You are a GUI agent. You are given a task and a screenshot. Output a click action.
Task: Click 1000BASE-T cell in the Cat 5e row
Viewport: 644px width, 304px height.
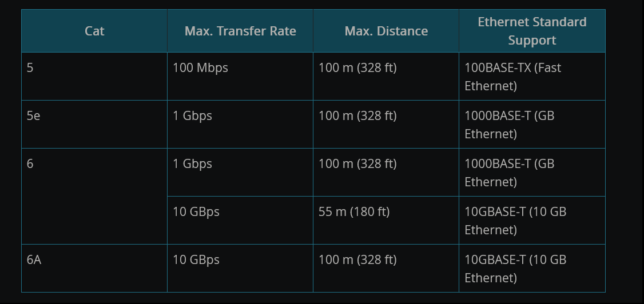(x=532, y=125)
